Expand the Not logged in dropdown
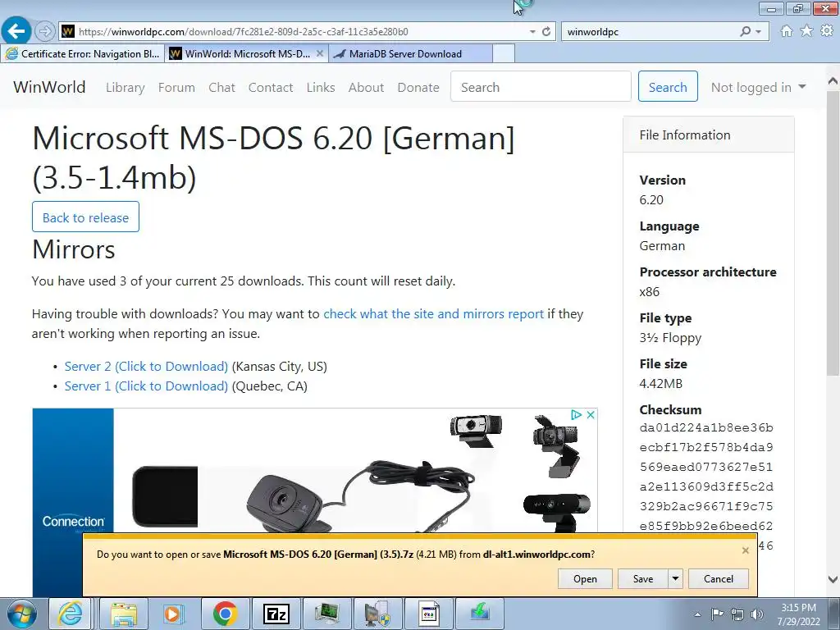The height and width of the screenshot is (630, 840). (x=758, y=87)
